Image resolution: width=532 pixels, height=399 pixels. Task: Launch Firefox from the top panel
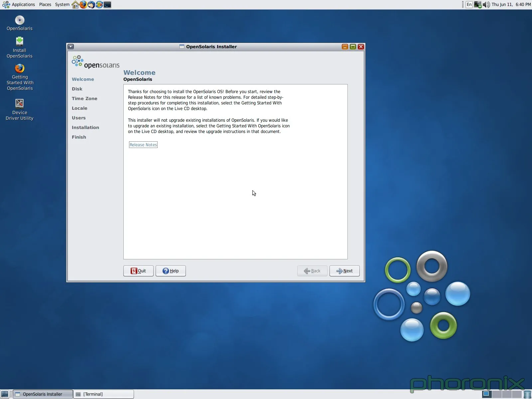(83, 5)
